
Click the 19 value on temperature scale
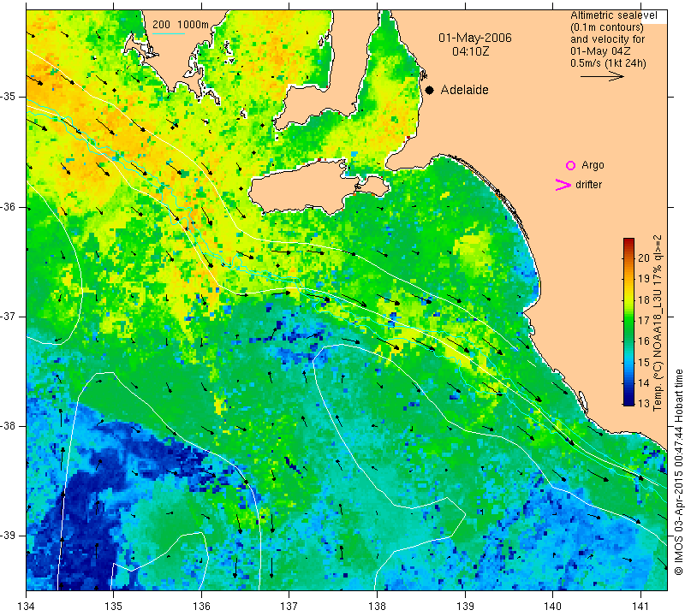click(x=644, y=279)
